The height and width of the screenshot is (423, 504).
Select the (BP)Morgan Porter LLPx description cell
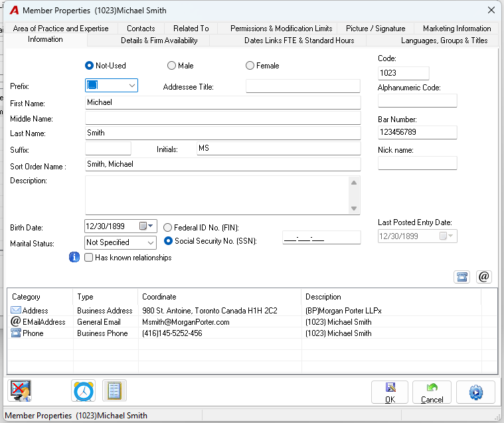tap(391, 311)
